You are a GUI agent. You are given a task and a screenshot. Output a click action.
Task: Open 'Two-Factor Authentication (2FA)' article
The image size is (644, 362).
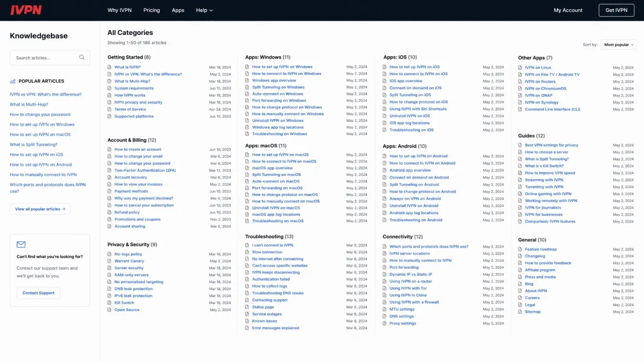(145, 171)
